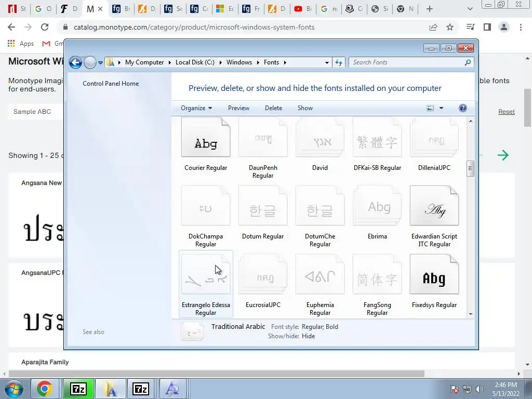Open the Fonts window help icon
Viewport: 532px width, 399px height.
click(463, 108)
